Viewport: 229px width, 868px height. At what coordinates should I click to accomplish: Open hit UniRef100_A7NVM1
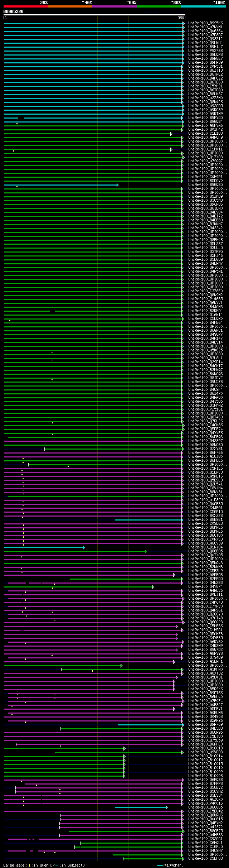tap(205, 27)
